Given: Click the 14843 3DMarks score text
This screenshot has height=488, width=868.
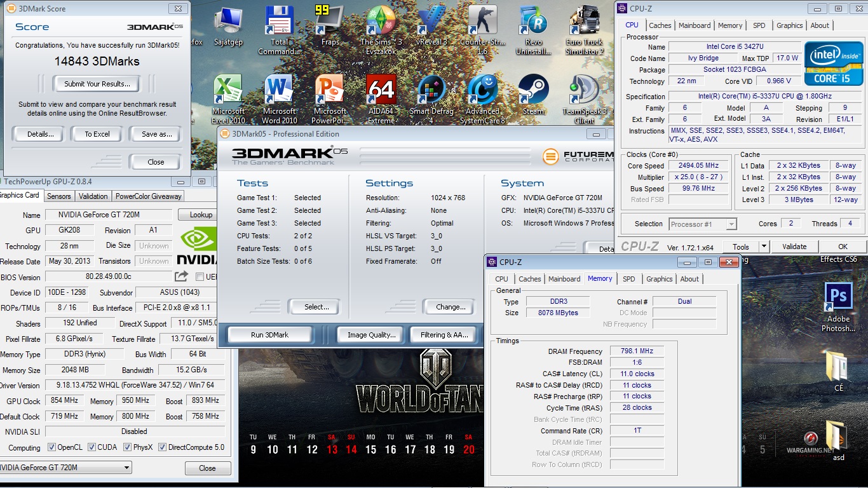Looking at the screenshot, I should click(97, 62).
